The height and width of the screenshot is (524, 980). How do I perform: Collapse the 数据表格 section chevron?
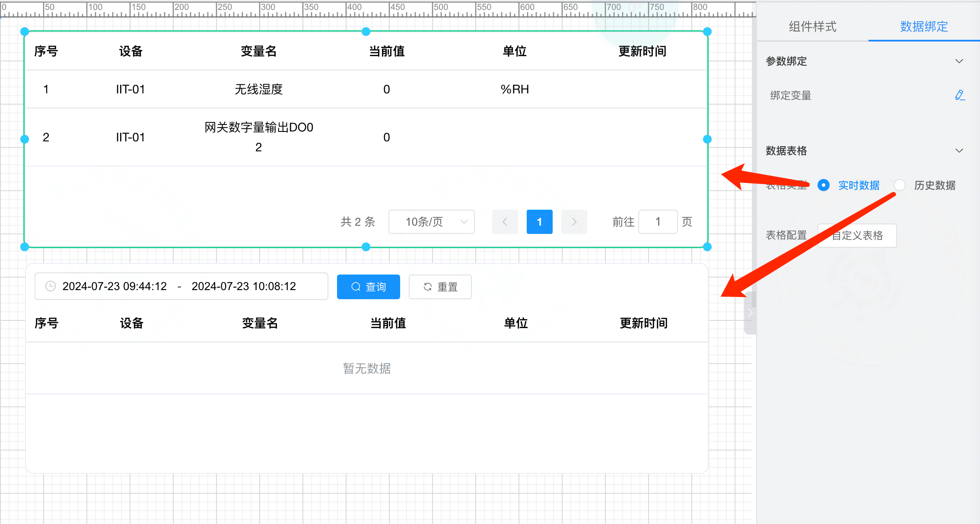tap(959, 150)
